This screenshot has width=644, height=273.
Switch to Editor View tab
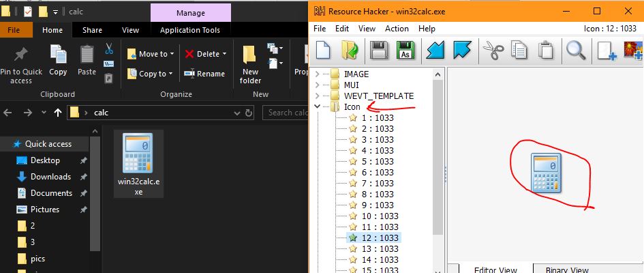click(x=495, y=270)
